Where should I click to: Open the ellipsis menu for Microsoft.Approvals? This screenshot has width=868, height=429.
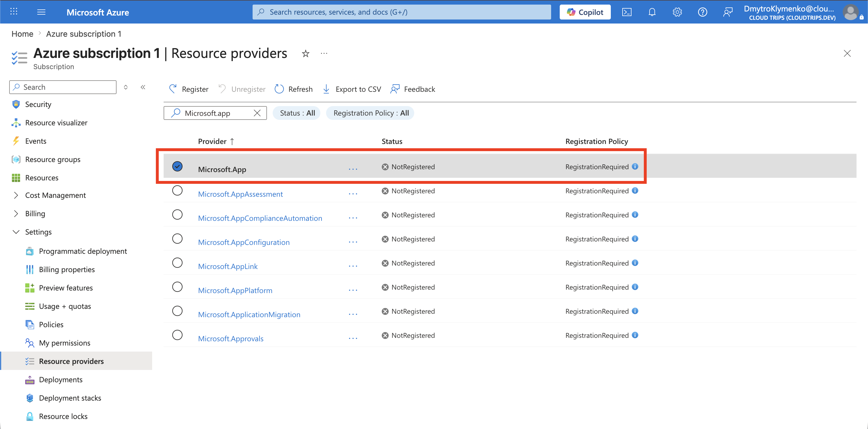[353, 338]
